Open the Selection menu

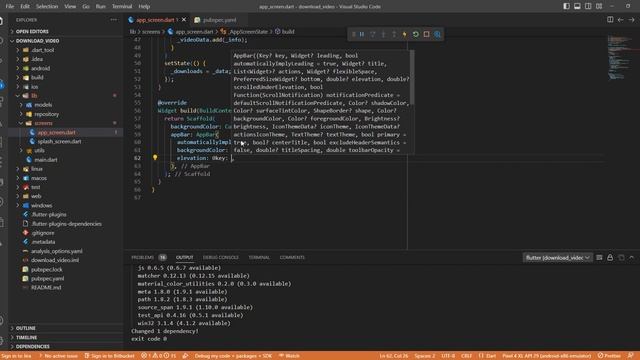pyautogui.click(x=47, y=6)
